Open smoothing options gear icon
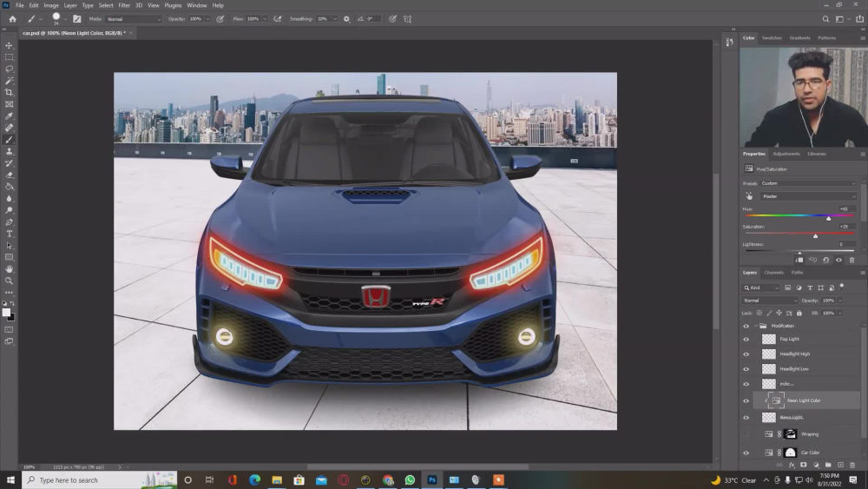This screenshot has width=868, height=489. click(346, 19)
